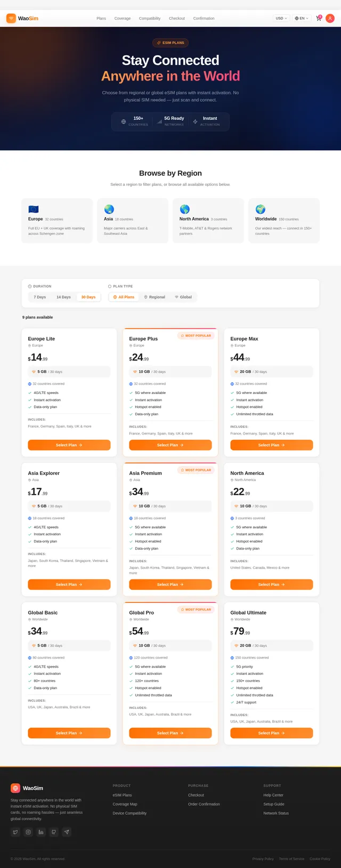Select the Global Basic plan

coord(69,733)
